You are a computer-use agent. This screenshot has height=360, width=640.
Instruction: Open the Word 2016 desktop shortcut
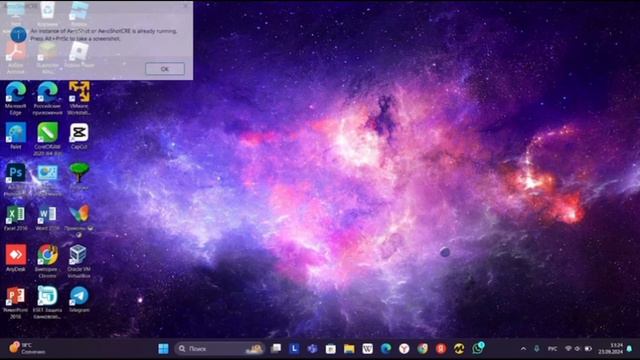[x=47, y=218]
